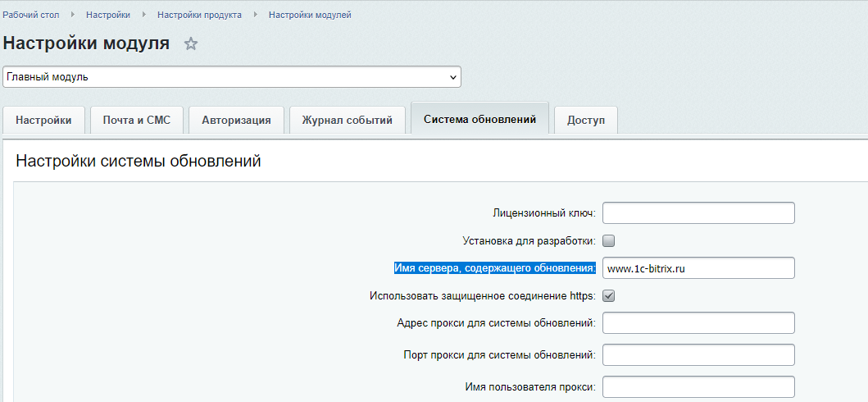The height and width of the screenshot is (402, 868).
Task: Select the Авторизация tab
Action: click(236, 120)
